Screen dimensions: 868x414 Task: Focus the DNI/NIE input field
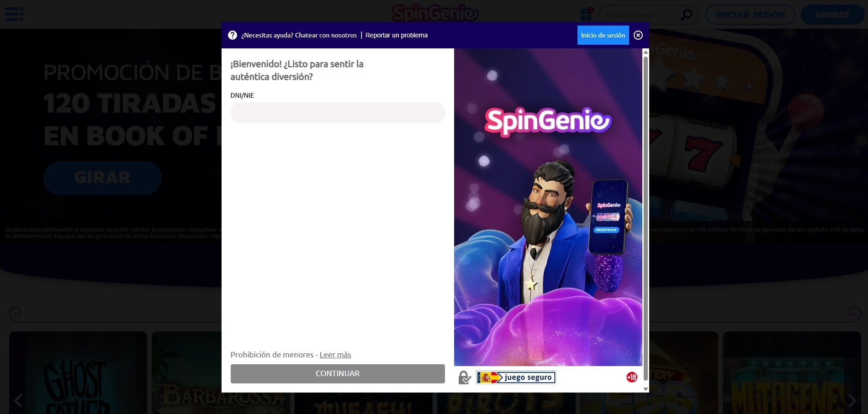[337, 113]
